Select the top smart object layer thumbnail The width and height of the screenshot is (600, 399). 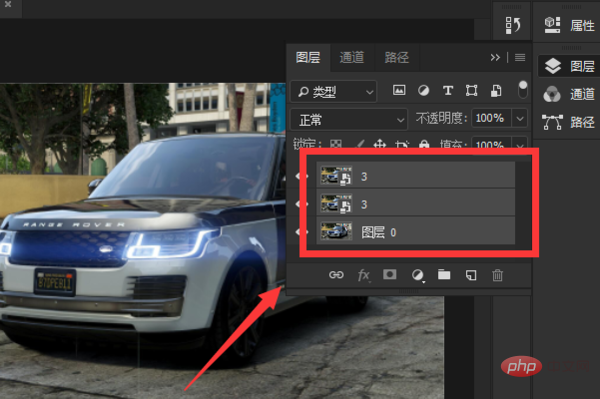tap(336, 176)
